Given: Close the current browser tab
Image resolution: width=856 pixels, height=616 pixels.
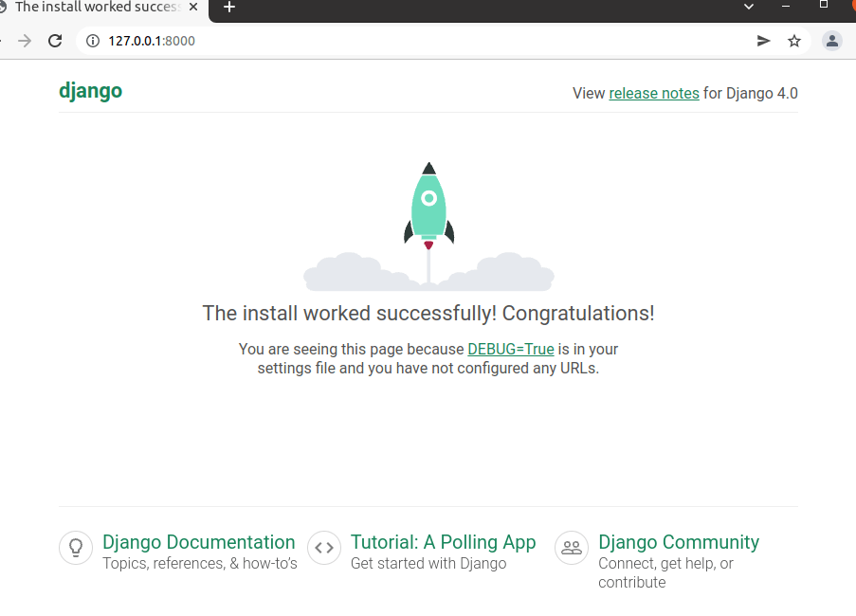Looking at the screenshot, I should click(193, 8).
